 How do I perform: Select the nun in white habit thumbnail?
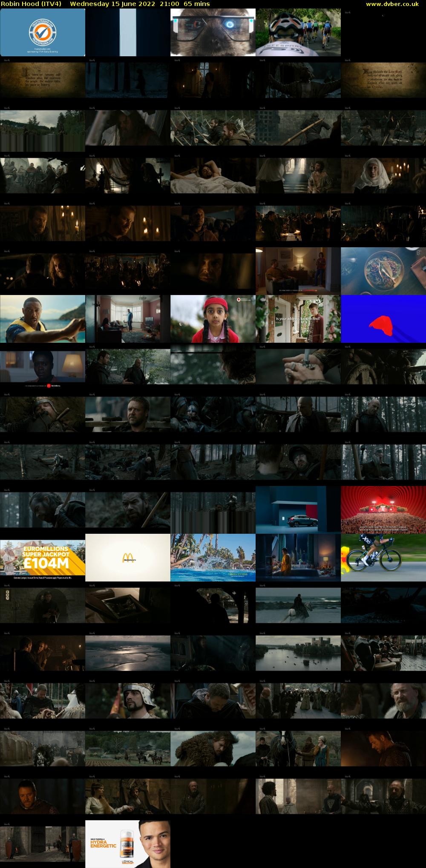pos(383,176)
